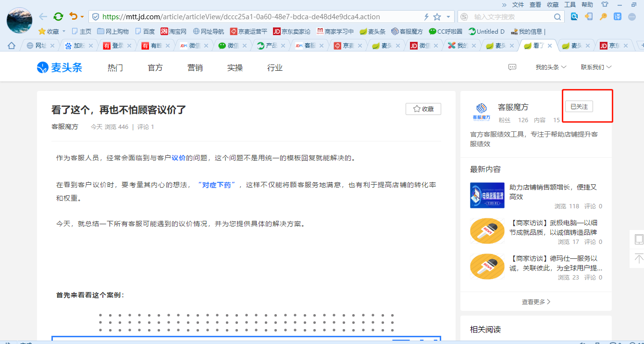Click the 麦头条 site logo
The width and height of the screenshot is (644, 344).
tap(60, 67)
